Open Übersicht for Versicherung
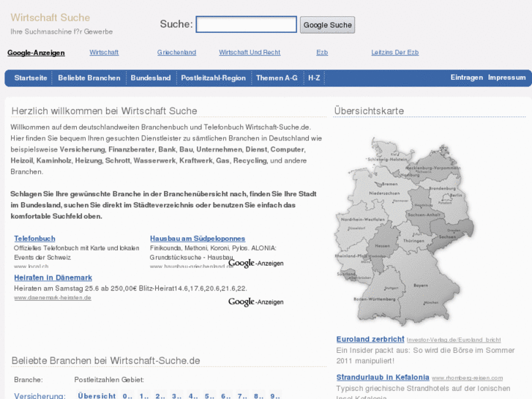The height and width of the screenshot is (399, 532). click(97, 395)
